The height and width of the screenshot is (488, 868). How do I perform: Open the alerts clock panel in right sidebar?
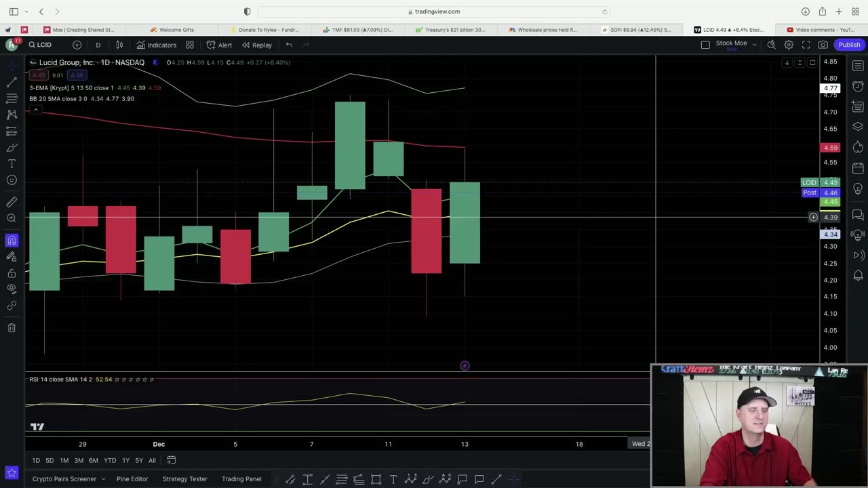(858, 87)
